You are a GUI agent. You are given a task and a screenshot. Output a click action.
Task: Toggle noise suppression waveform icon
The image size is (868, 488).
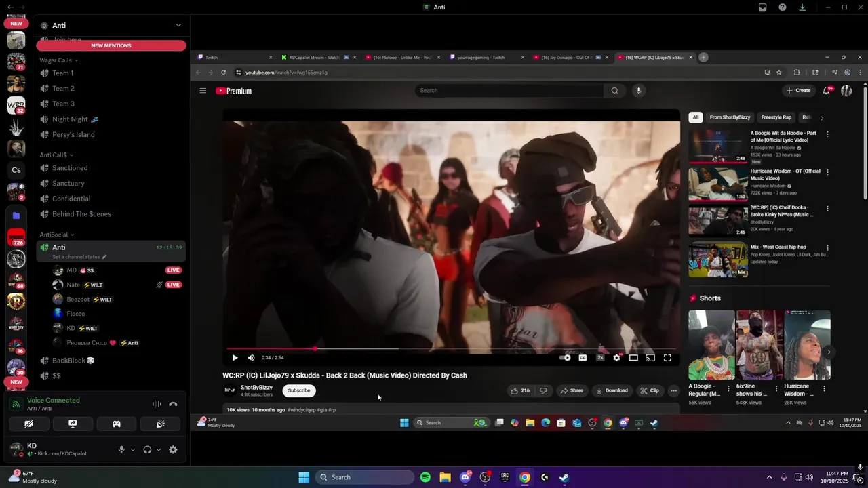pyautogui.click(x=157, y=404)
